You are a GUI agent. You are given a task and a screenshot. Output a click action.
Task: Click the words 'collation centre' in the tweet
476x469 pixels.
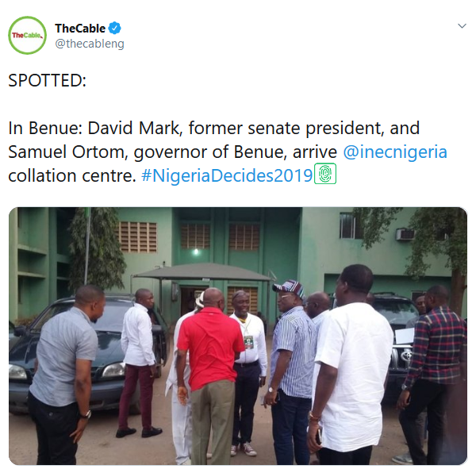(x=71, y=175)
